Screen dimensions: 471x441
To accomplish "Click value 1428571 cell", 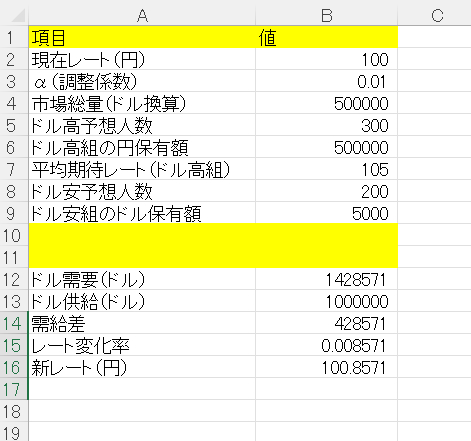I will coord(326,279).
